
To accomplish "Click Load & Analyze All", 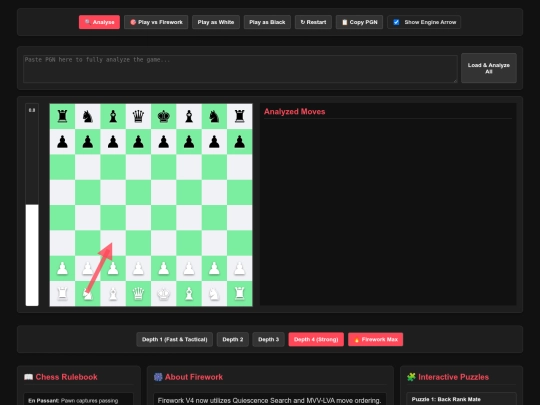I will point(489,68).
